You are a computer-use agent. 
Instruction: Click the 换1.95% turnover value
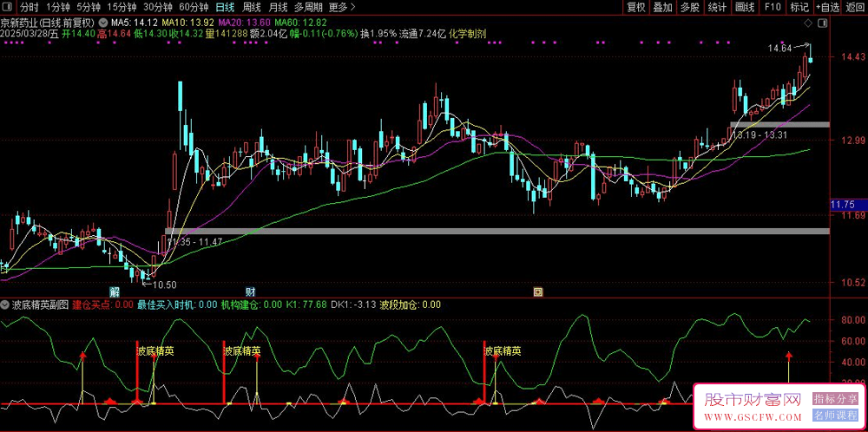(x=378, y=33)
